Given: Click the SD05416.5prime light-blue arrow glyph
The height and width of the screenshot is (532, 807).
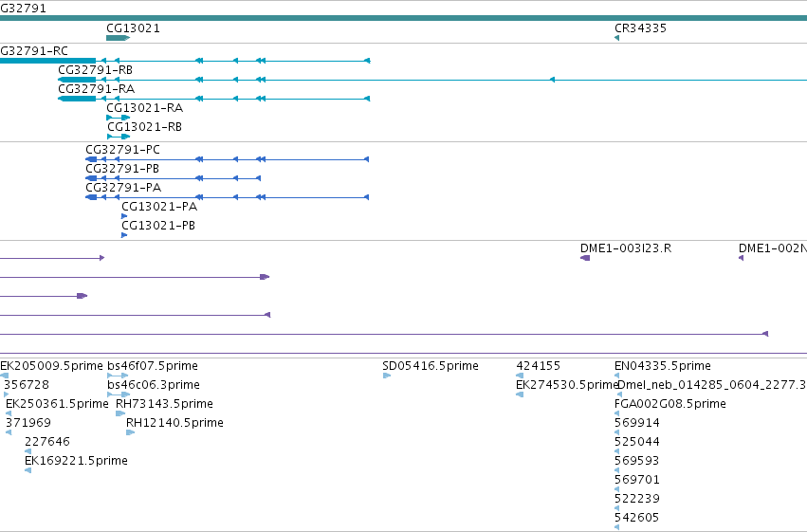Looking at the screenshot, I should click(387, 376).
